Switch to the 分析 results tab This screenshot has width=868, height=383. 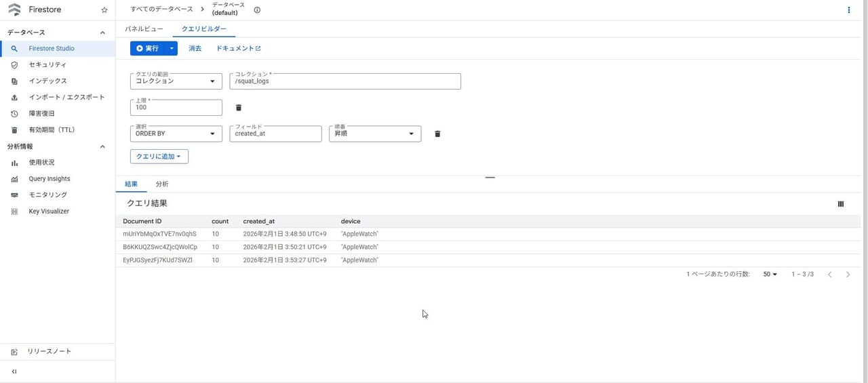(x=162, y=184)
